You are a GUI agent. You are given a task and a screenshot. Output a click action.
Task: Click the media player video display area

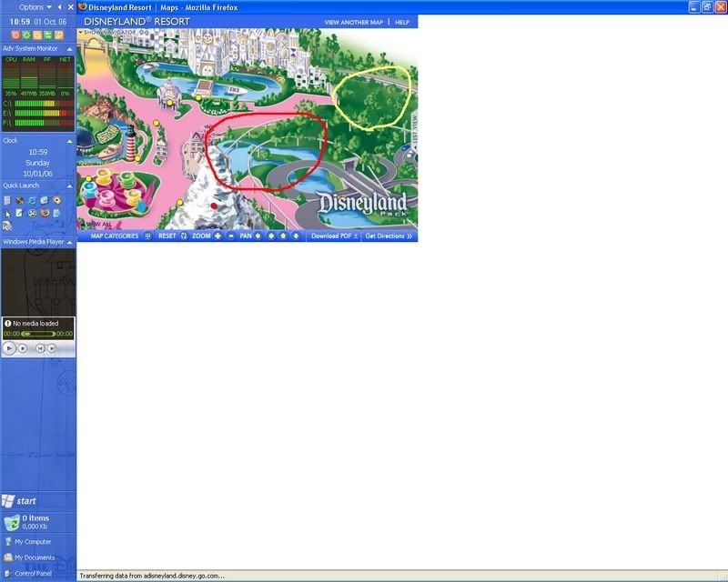pyautogui.click(x=38, y=282)
